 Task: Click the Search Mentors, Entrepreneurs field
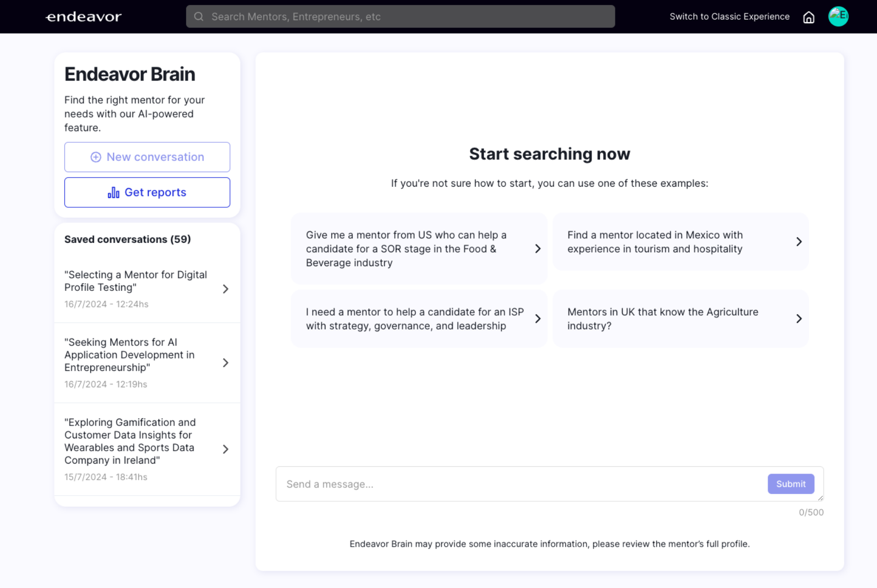click(408, 17)
